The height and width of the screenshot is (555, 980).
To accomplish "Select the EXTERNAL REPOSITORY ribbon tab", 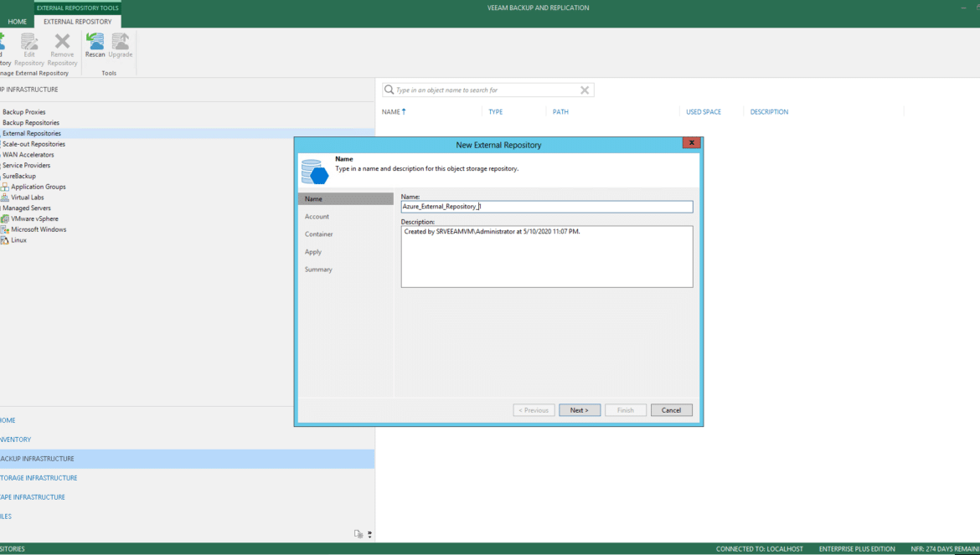I will (x=78, y=21).
